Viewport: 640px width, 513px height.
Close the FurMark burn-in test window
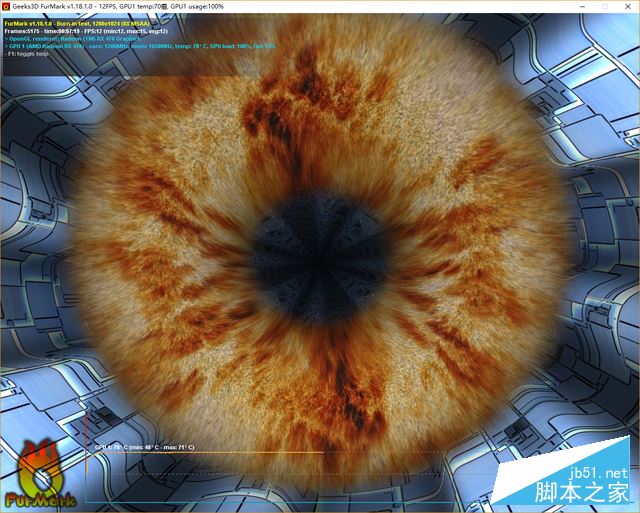(629, 6)
